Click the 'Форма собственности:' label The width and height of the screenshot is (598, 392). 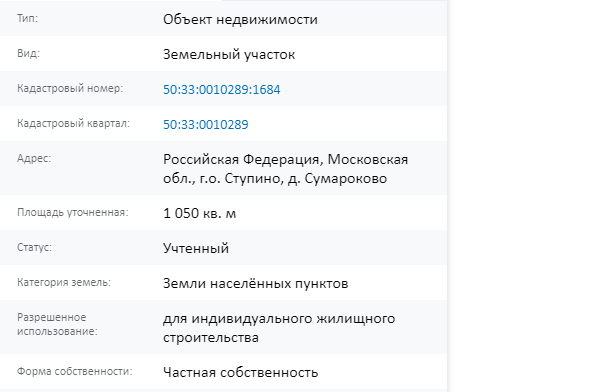[75, 371]
